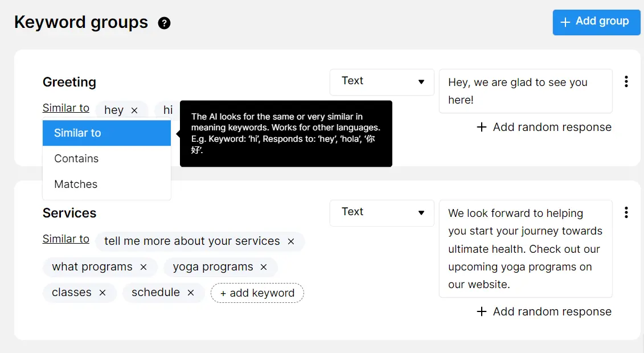The height and width of the screenshot is (353, 644).
Task: Open the Keyword groups help tooltip icon
Action: (164, 23)
